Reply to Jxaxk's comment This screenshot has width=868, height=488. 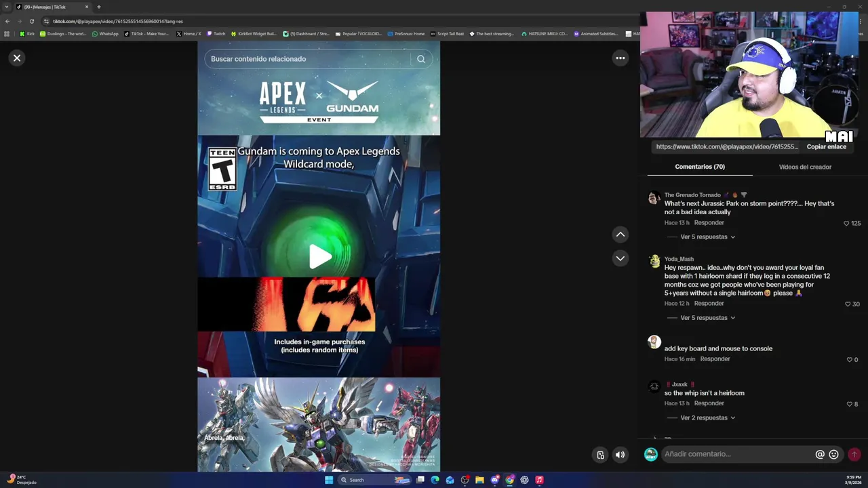(x=709, y=403)
